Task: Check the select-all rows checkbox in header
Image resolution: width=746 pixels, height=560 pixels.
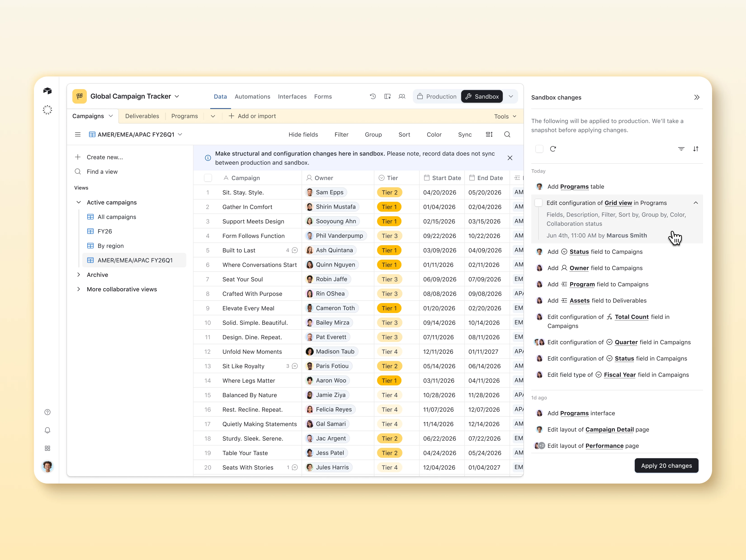Action: click(208, 178)
